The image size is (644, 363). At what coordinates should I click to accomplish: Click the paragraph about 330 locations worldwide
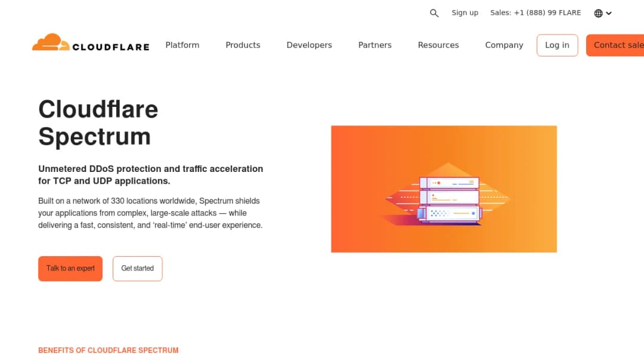tap(150, 213)
